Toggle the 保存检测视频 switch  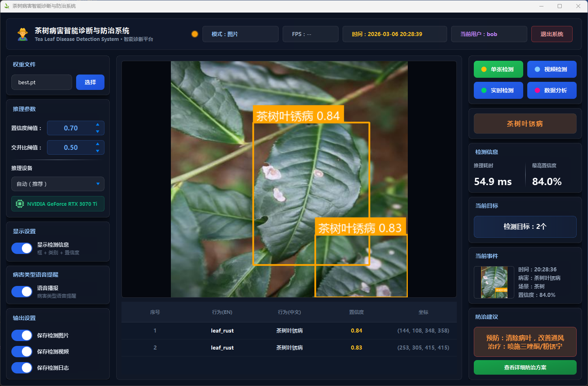(22, 352)
